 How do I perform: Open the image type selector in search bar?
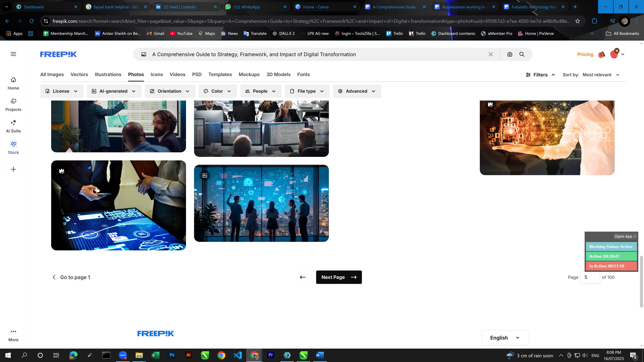coord(144,54)
